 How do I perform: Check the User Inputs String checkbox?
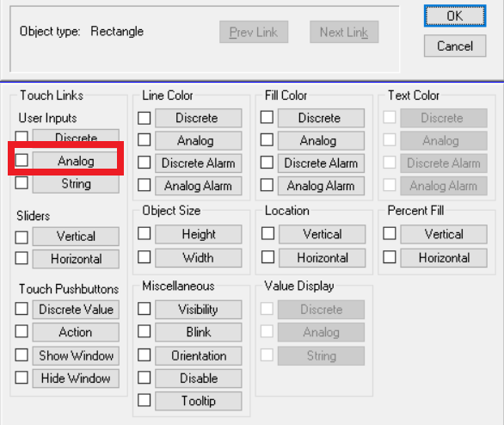[x=22, y=182]
